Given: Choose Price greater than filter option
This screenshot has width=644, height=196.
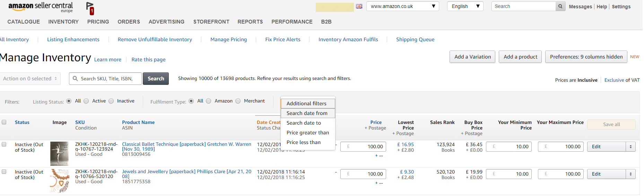Looking at the screenshot, I should (x=308, y=133).
